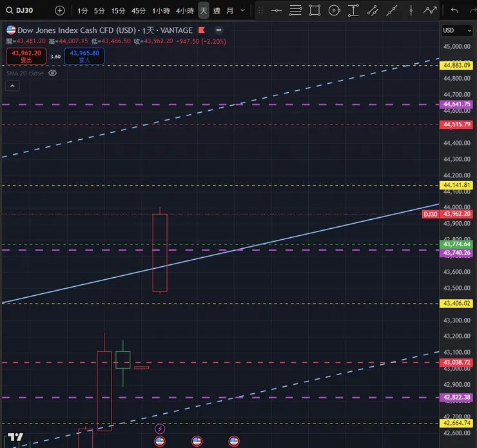Click the 44,641.75 purple price label

tap(456, 104)
